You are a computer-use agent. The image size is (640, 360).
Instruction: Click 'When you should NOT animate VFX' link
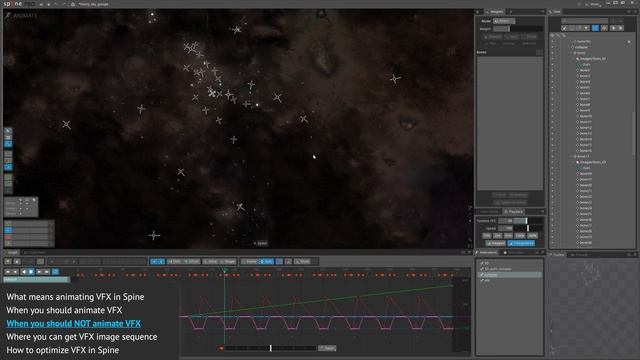(x=73, y=324)
